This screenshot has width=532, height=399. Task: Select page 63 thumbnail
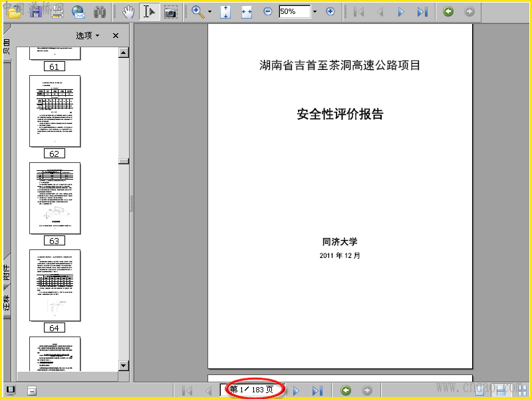[x=55, y=198]
